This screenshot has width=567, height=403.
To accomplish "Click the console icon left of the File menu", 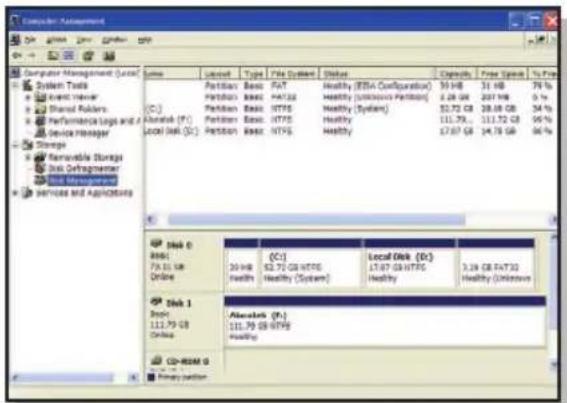I will 15,39.
